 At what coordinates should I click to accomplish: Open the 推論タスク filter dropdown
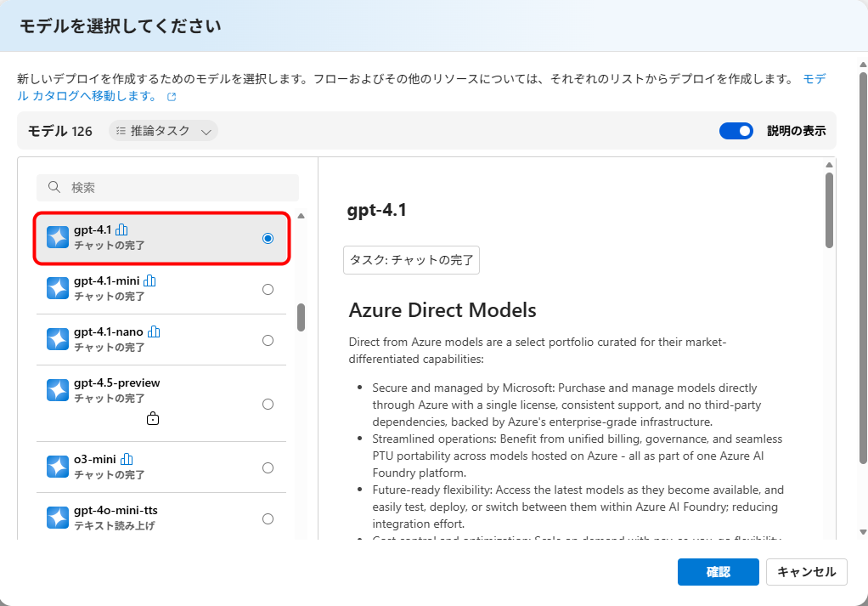pyautogui.click(x=164, y=131)
